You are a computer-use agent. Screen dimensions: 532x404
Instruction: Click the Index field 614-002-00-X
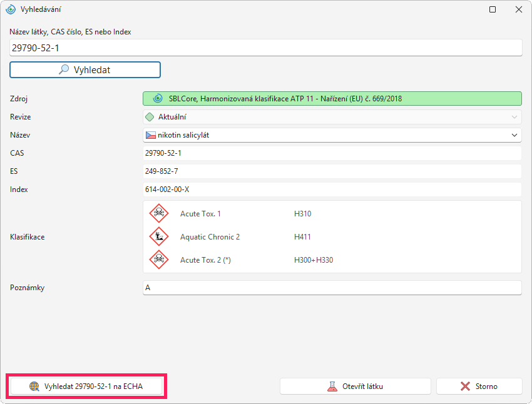pyautogui.click(x=332, y=189)
